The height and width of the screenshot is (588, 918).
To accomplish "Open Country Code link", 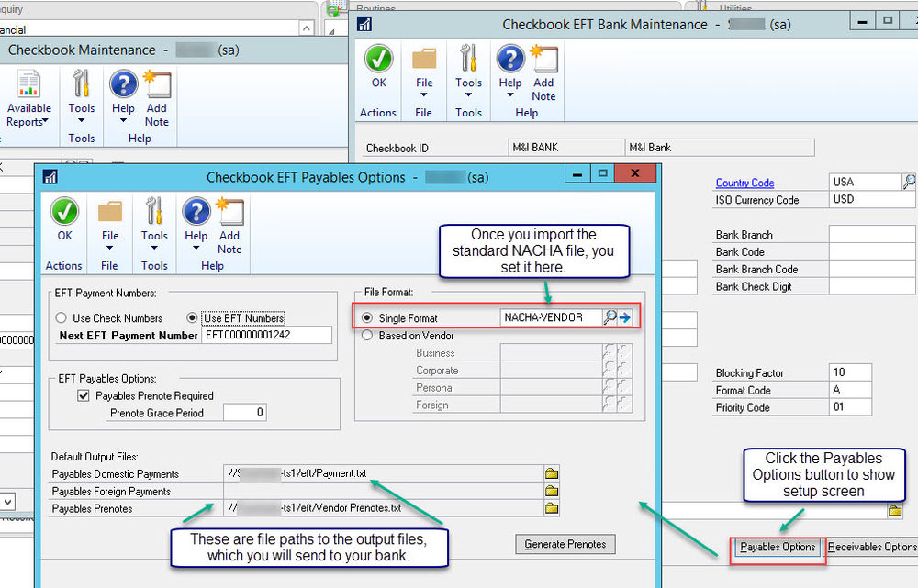I will point(744,183).
